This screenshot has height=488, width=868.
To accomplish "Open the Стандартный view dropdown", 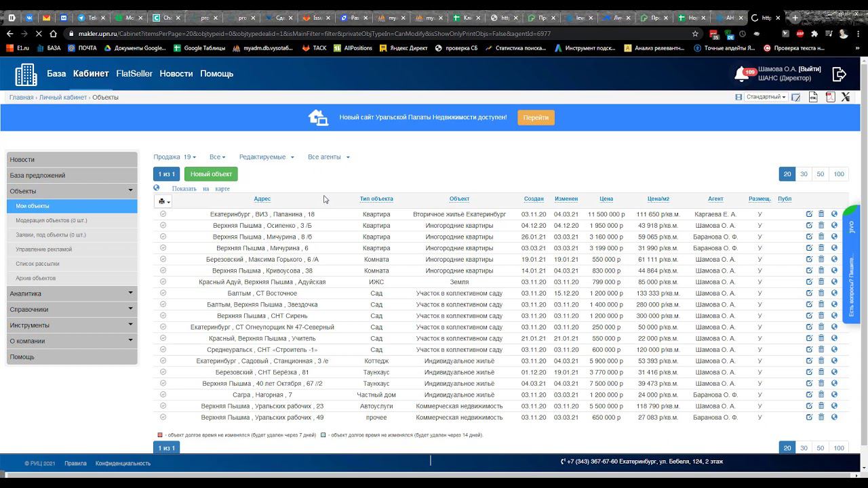I will [766, 98].
